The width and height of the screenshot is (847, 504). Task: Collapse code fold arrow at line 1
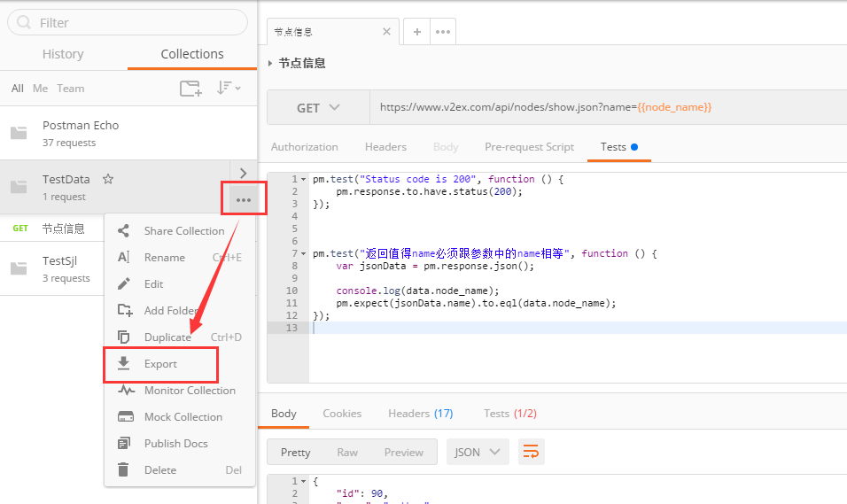[x=304, y=179]
